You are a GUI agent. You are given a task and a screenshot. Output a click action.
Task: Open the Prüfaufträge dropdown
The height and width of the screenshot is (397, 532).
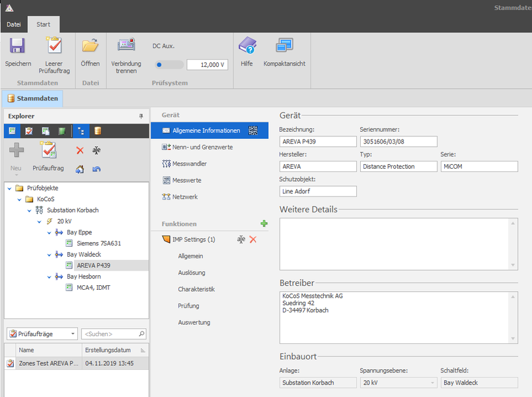pos(42,334)
